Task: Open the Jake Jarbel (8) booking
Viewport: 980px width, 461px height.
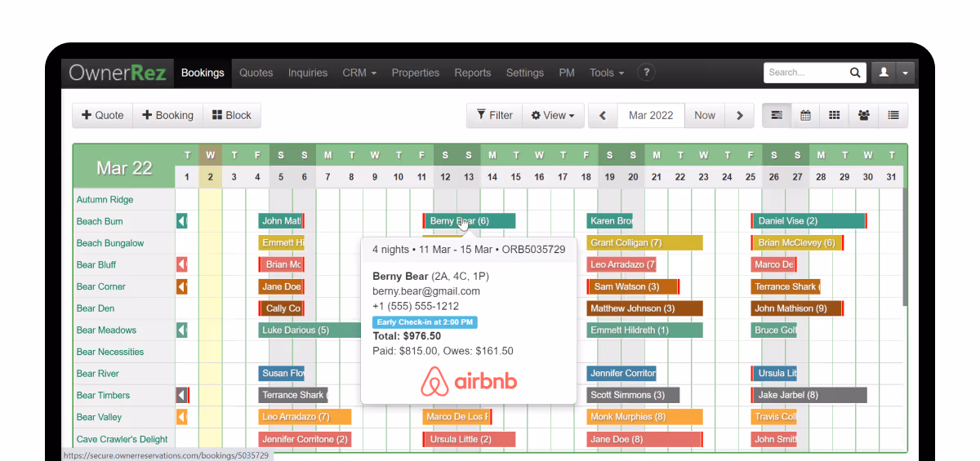Action: click(x=808, y=395)
